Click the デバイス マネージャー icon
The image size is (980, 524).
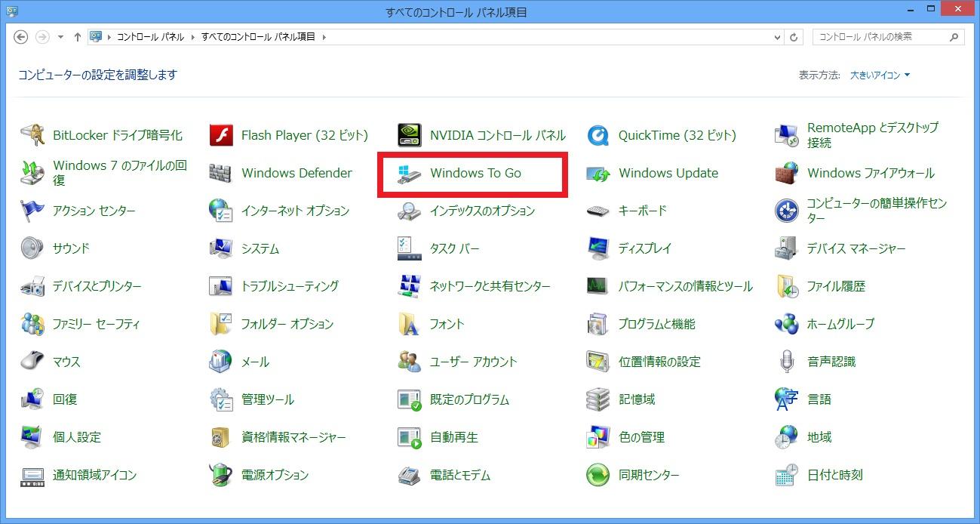coord(786,248)
